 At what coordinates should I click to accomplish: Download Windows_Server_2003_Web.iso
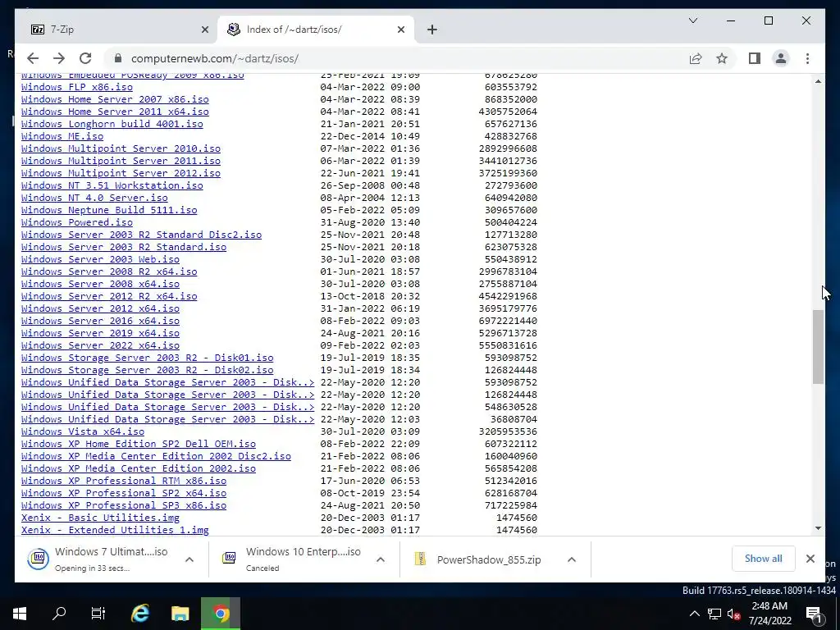[x=100, y=259]
